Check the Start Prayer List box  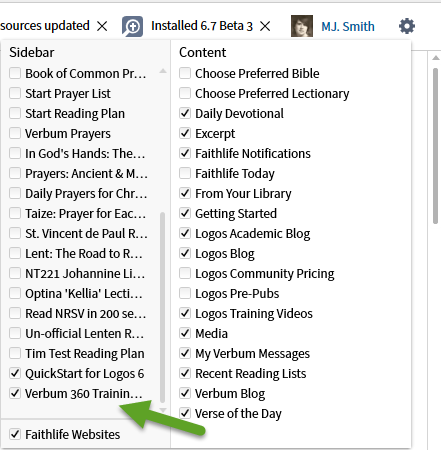15,93
